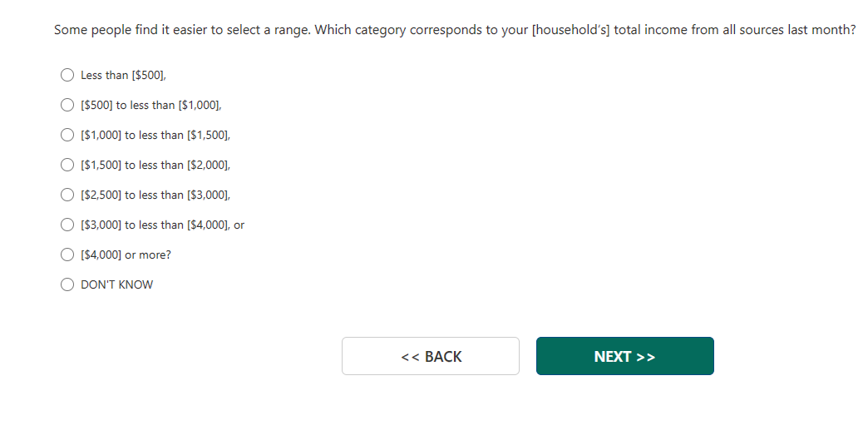Click the 'Less than [$500],' label text

123,75
